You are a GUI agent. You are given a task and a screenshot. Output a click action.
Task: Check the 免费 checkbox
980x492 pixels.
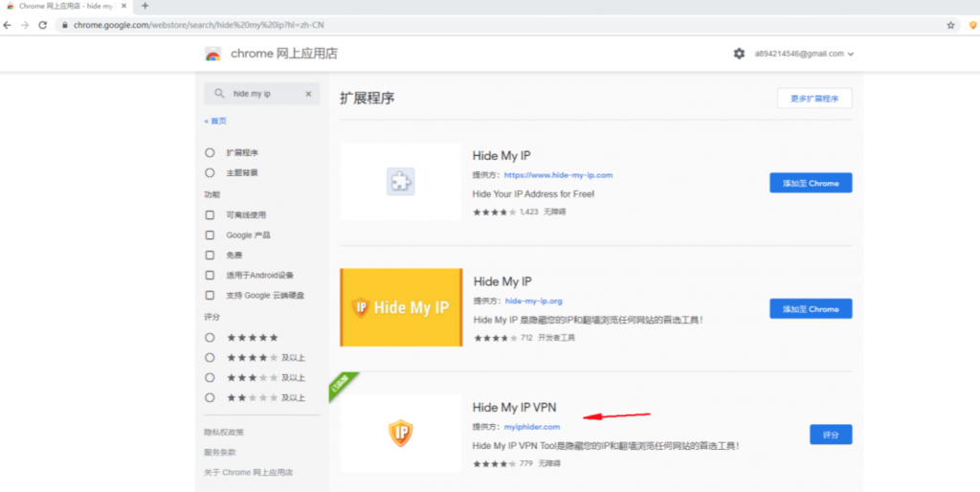tap(210, 255)
